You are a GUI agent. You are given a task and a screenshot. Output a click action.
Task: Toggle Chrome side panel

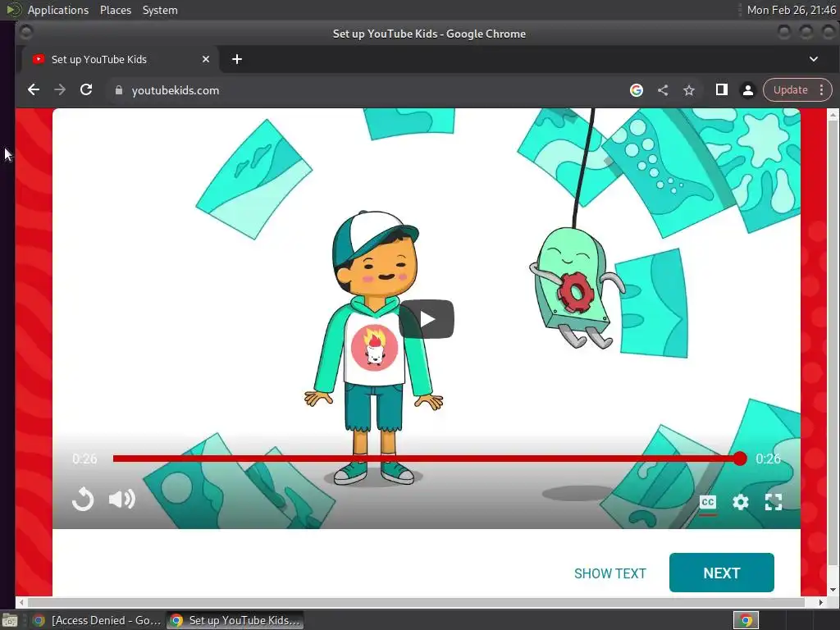point(722,90)
